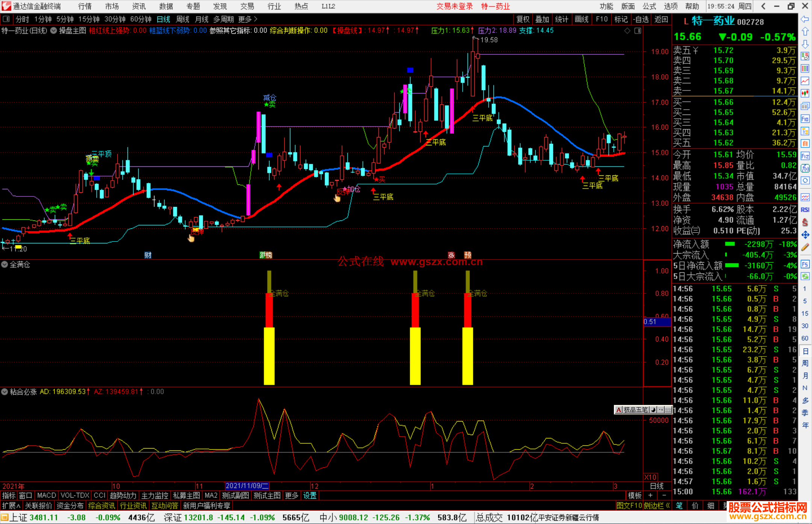Switch to the 周线 weekly tab
This screenshot has width=812, height=524.
pyautogui.click(x=183, y=19)
